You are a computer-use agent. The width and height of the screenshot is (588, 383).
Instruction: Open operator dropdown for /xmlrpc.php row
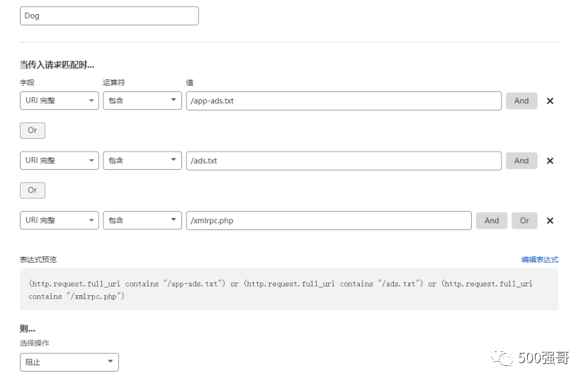(142, 220)
